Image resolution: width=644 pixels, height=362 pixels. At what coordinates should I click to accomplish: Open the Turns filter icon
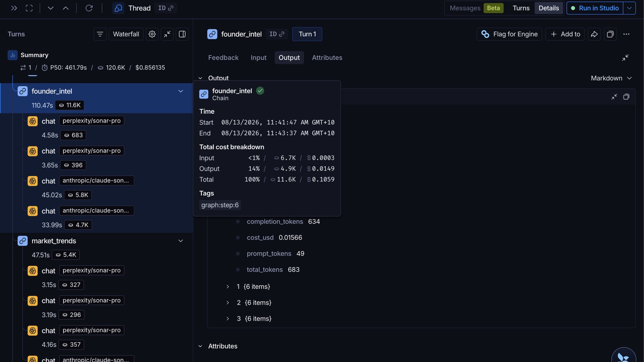coord(100,34)
